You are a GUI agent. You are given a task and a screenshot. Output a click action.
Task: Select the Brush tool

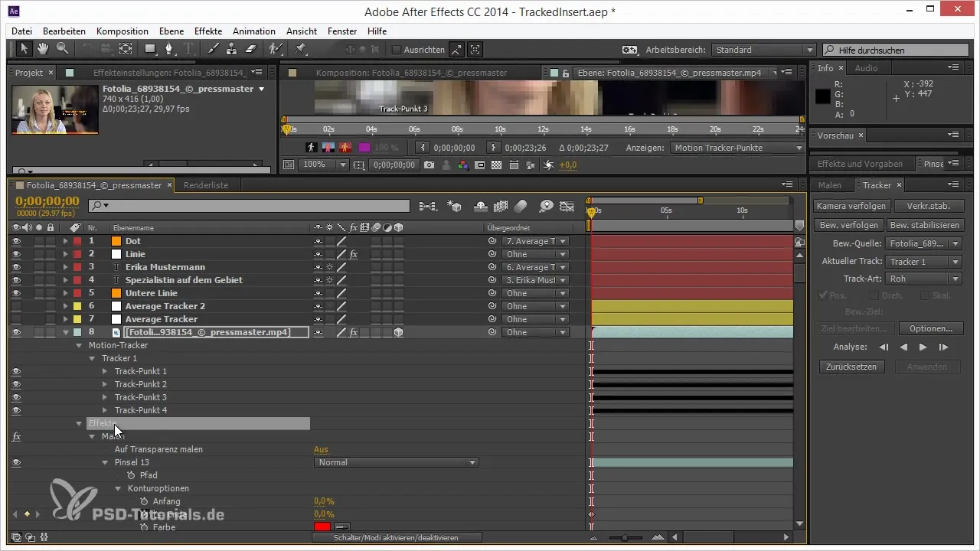(214, 49)
